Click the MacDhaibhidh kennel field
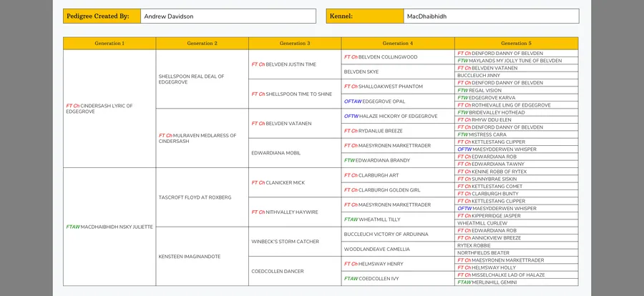Image resolution: width=644 pixels, height=296 pixels. [x=490, y=16]
